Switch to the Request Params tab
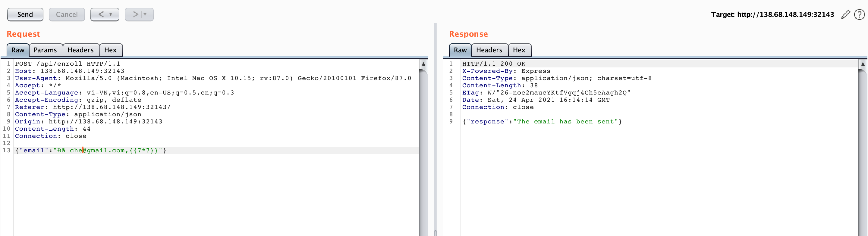868x236 pixels. [46, 50]
